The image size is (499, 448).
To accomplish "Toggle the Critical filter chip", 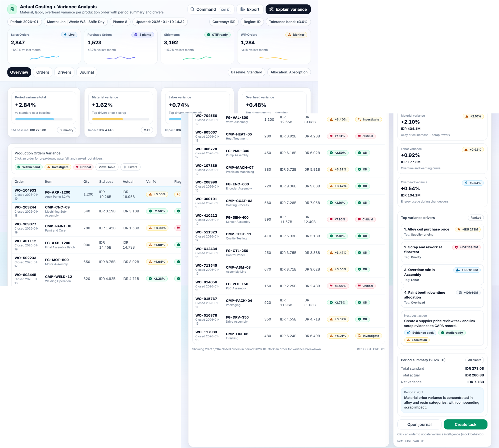I will (x=83, y=167).
